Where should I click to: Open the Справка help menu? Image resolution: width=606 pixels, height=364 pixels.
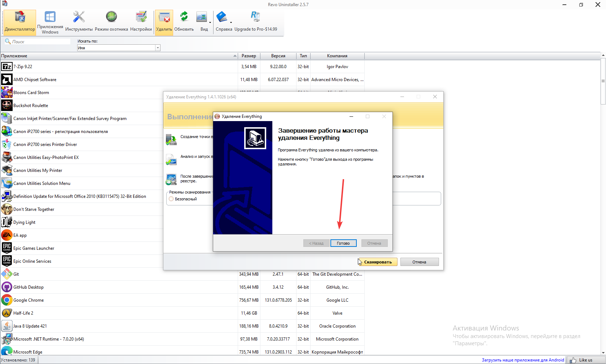click(x=224, y=22)
